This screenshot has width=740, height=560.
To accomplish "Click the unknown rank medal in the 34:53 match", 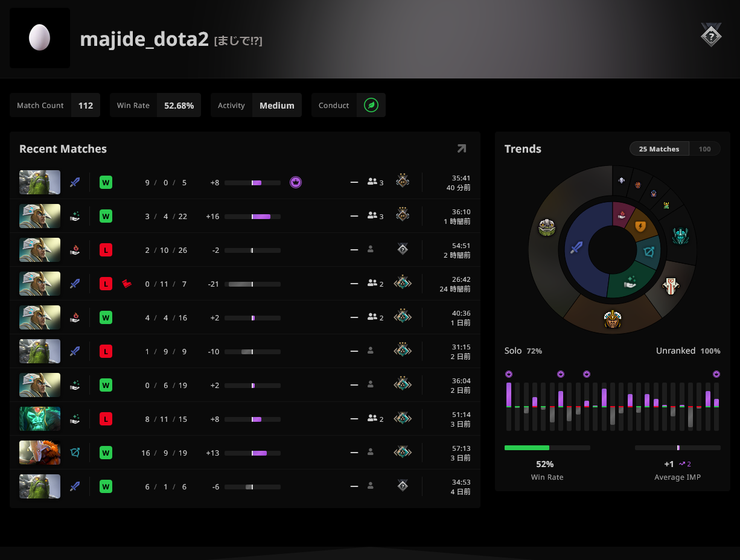I will point(403,485).
